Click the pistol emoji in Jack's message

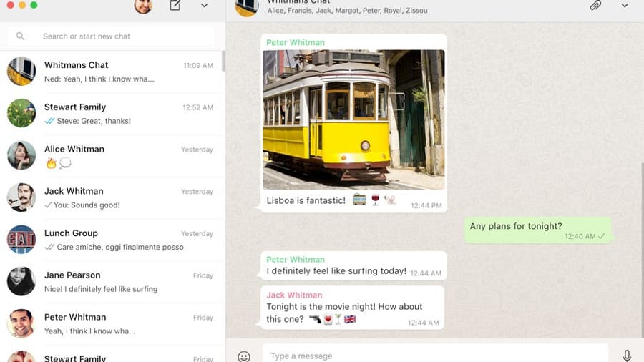click(x=315, y=319)
